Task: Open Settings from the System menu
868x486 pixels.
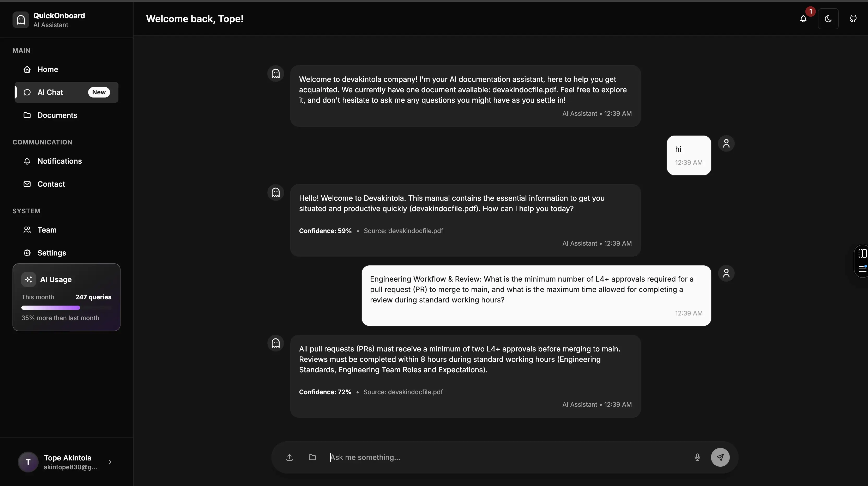Action: point(52,253)
